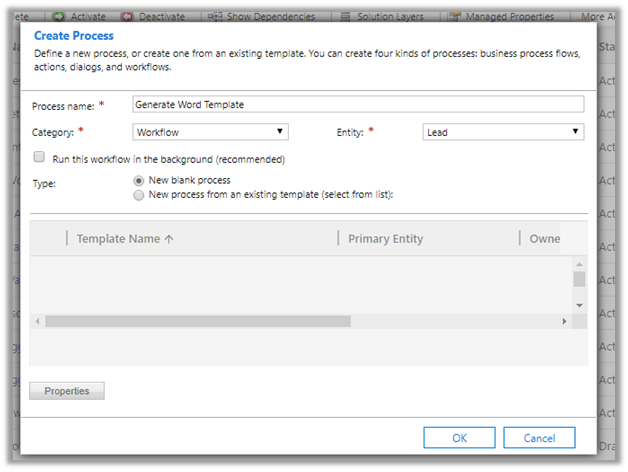The width and height of the screenshot is (628, 472).
Task: Click the vertical scrollbar down arrow
Action: [x=579, y=304]
